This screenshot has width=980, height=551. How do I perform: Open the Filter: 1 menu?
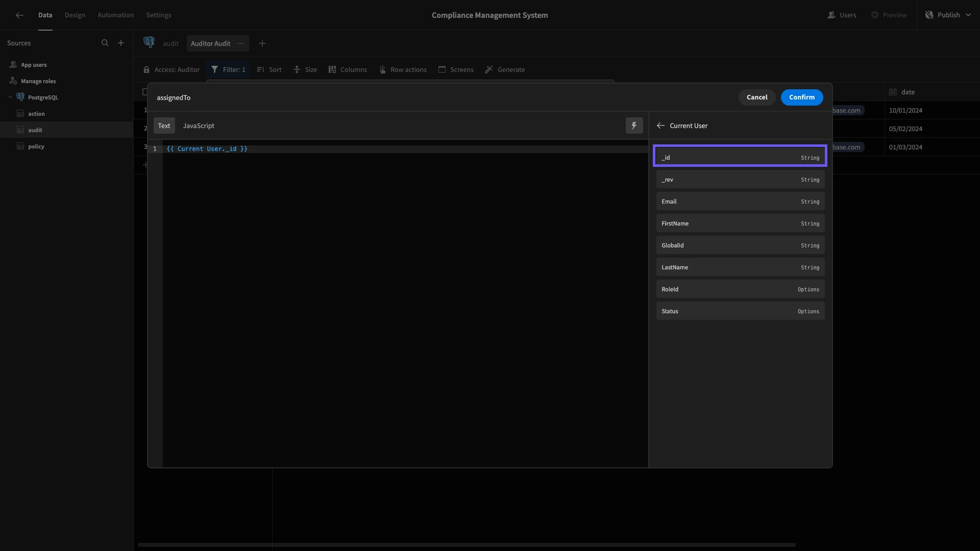(228, 70)
